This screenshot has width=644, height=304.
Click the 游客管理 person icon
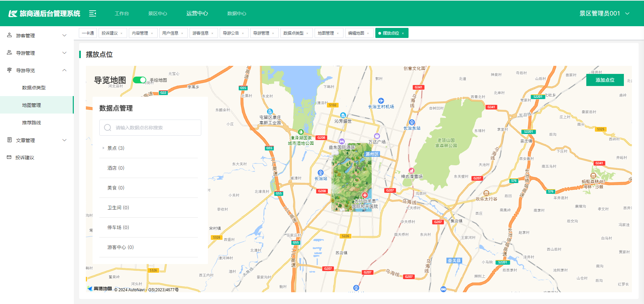point(9,35)
